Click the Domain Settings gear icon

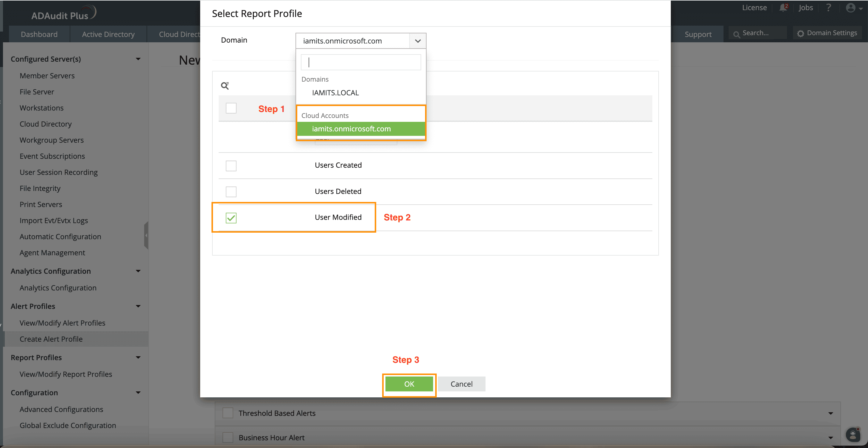tap(801, 33)
